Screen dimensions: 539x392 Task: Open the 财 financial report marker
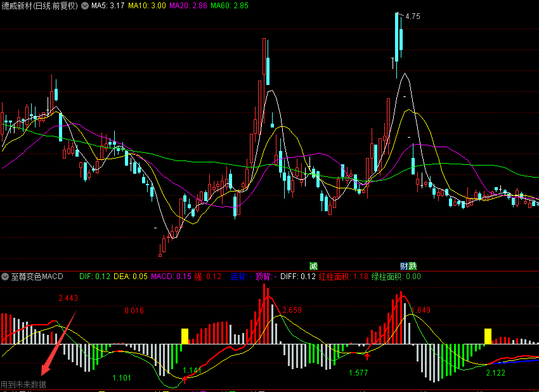coord(404,266)
